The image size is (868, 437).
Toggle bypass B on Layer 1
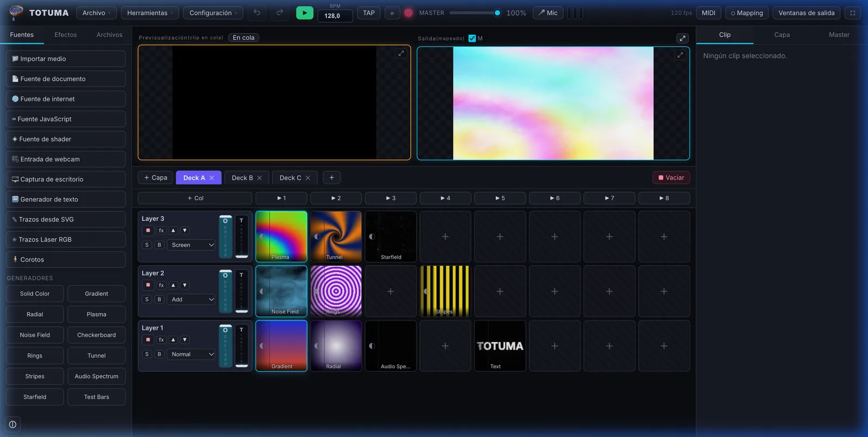159,354
